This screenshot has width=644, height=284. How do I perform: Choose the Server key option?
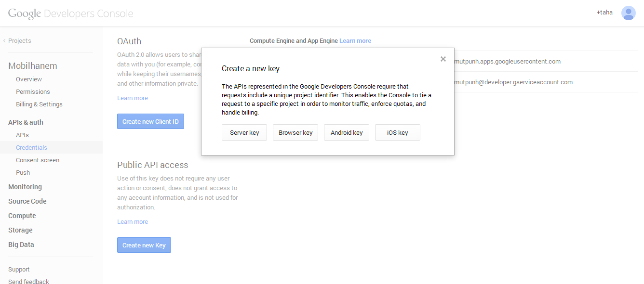[244, 132]
